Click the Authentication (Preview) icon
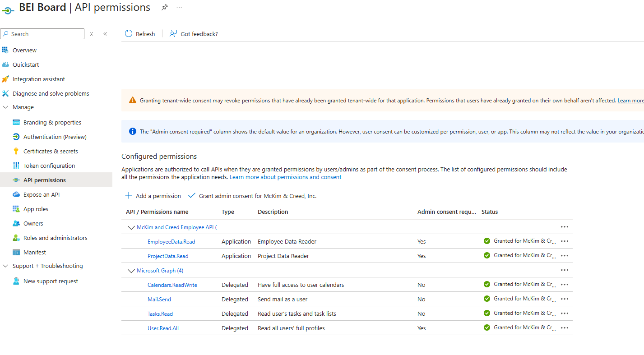Viewport: 644px width, 355px height. click(x=16, y=137)
